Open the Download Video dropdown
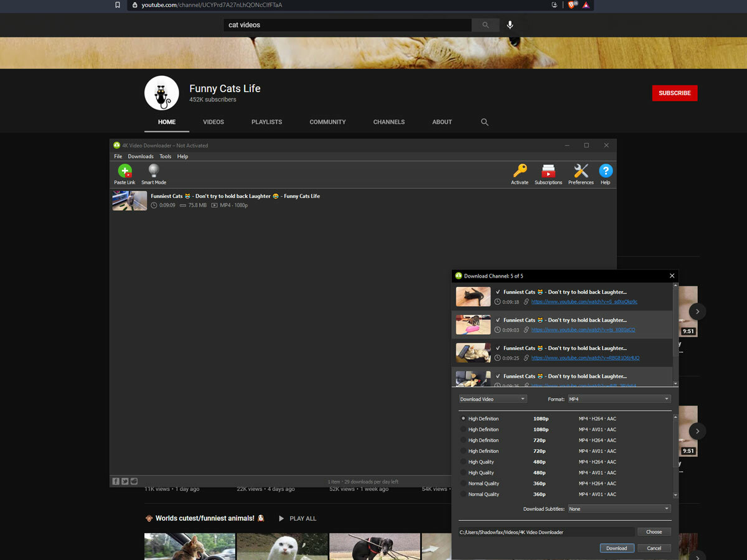Viewport: 747px width, 560px height. [493, 399]
